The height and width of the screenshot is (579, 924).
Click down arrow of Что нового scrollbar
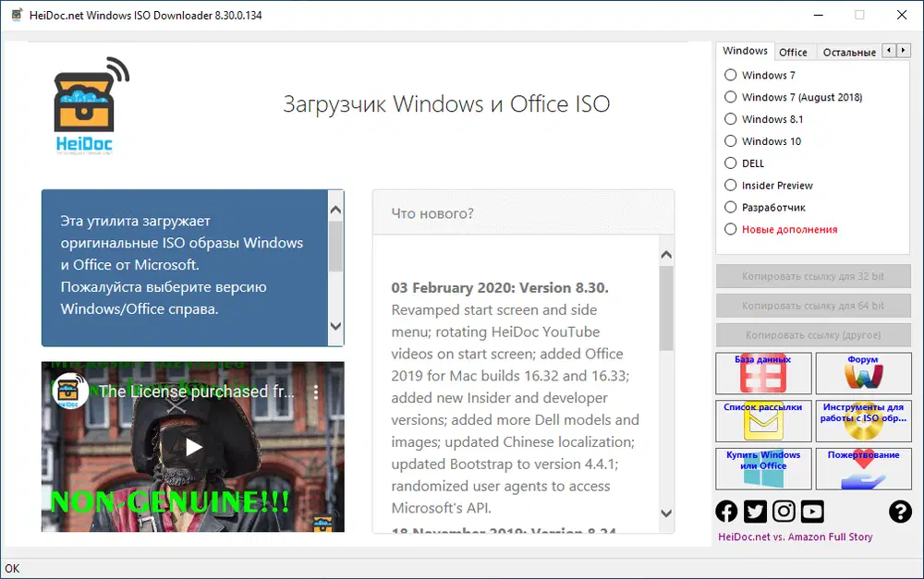tap(666, 513)
